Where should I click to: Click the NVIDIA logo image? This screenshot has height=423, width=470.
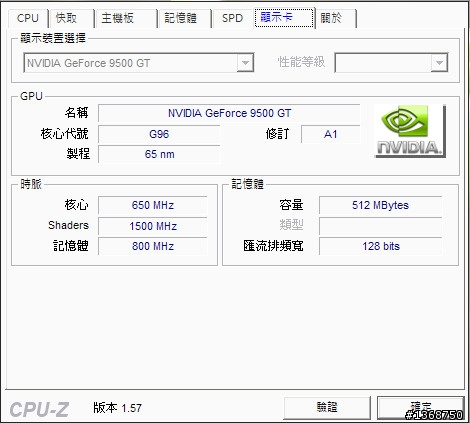[x=410, y=131]
